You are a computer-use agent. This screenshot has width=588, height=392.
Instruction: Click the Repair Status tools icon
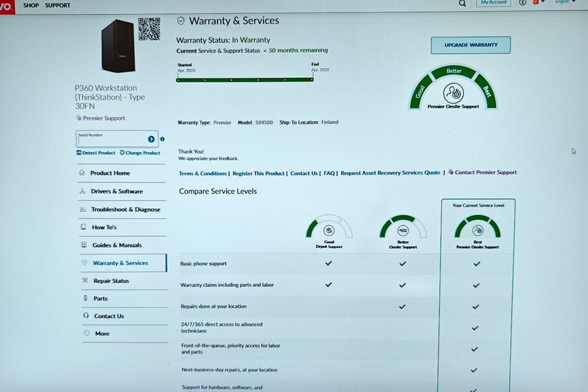tap(85, 280)
